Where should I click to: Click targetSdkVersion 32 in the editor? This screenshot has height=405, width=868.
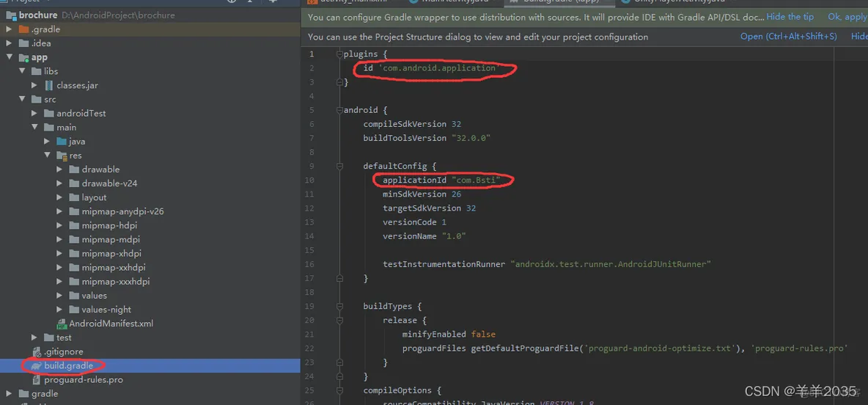click(x=430, y=208)
